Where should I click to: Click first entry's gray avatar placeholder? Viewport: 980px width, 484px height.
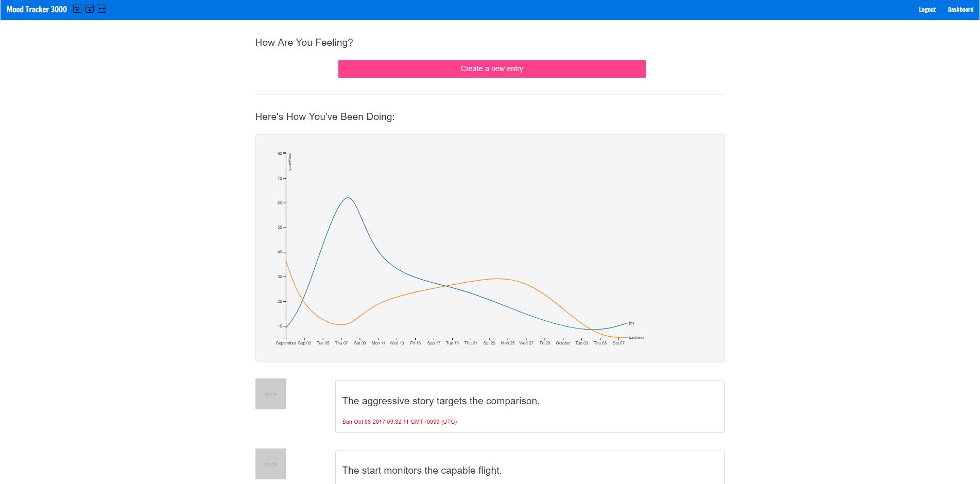[271, 394]
